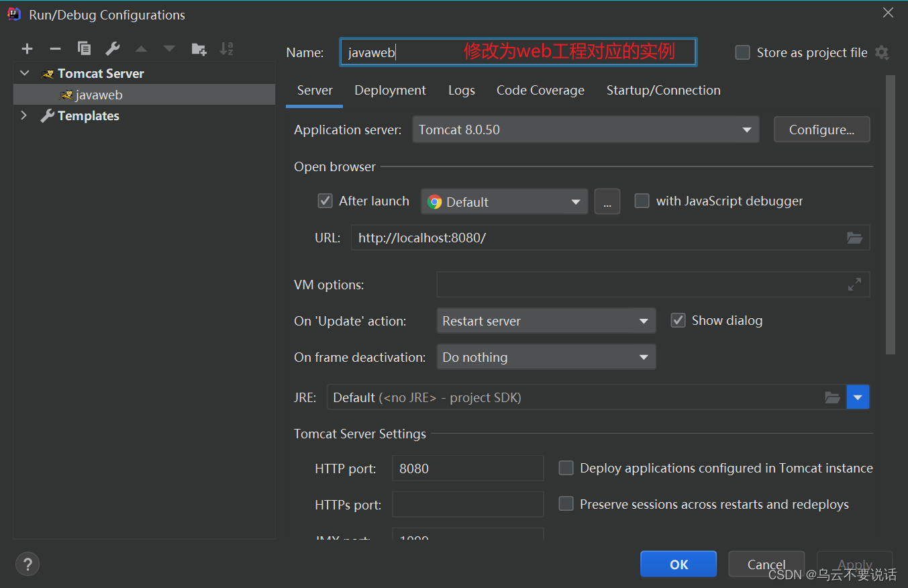Expand VM options field icon
The image size is (908, 588).
click(x=854, y=285)
